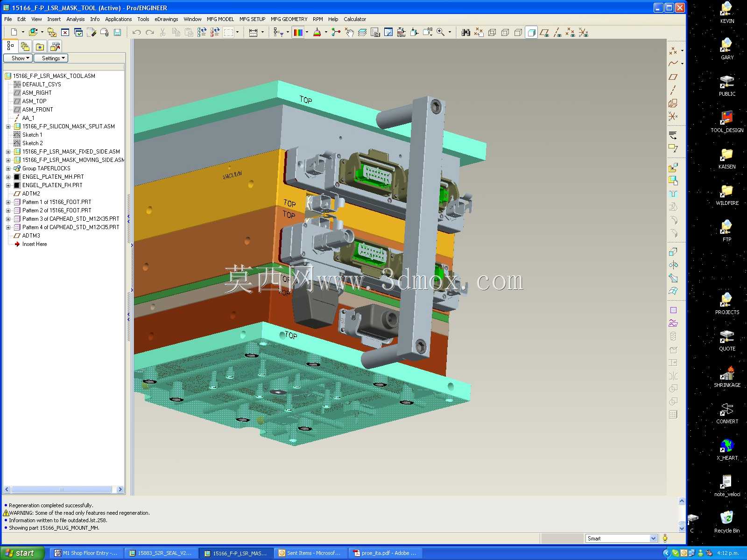Image resolution: width=747 pixels, height=560 pixels.
Task: Switch to Favorites navigator tab
Action: click(40, 47)
